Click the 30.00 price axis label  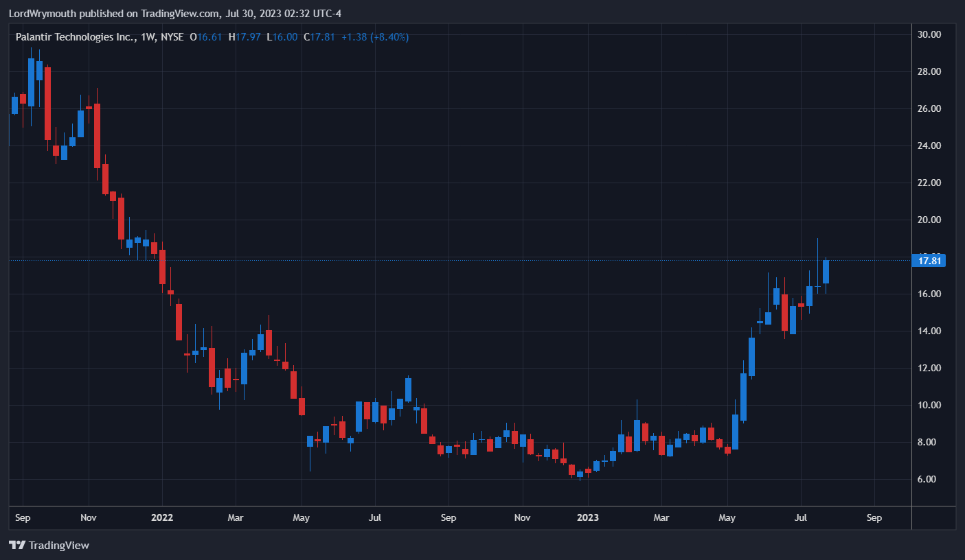[929, 34]
